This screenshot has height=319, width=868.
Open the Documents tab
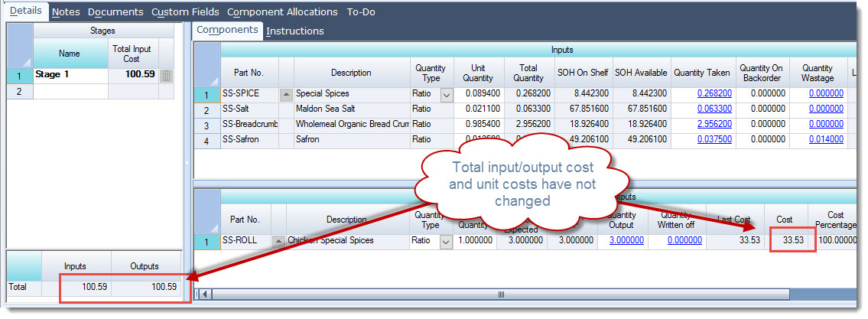(x=115, y=11)
